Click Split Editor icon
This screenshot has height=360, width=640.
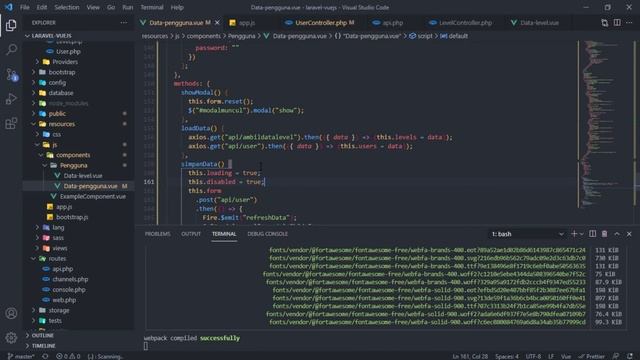[x=617, y=23]
